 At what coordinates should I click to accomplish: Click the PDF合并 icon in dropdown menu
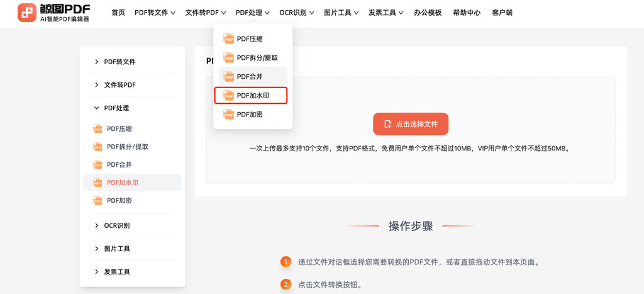(x=228, y=76)
